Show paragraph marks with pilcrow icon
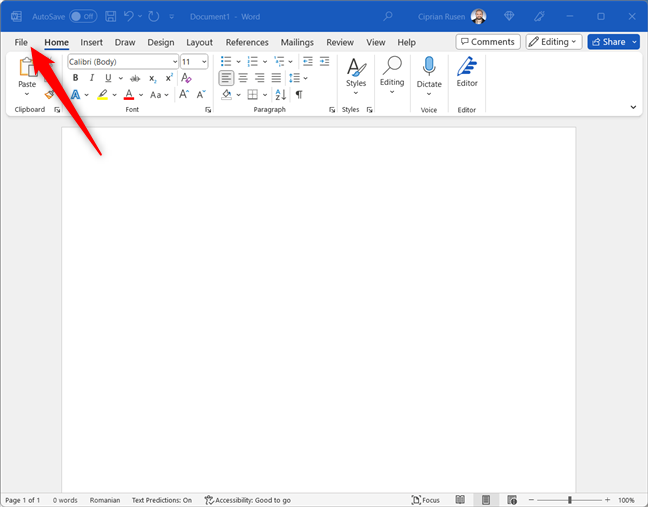This screenshot has width=648, height=507. 299,95
